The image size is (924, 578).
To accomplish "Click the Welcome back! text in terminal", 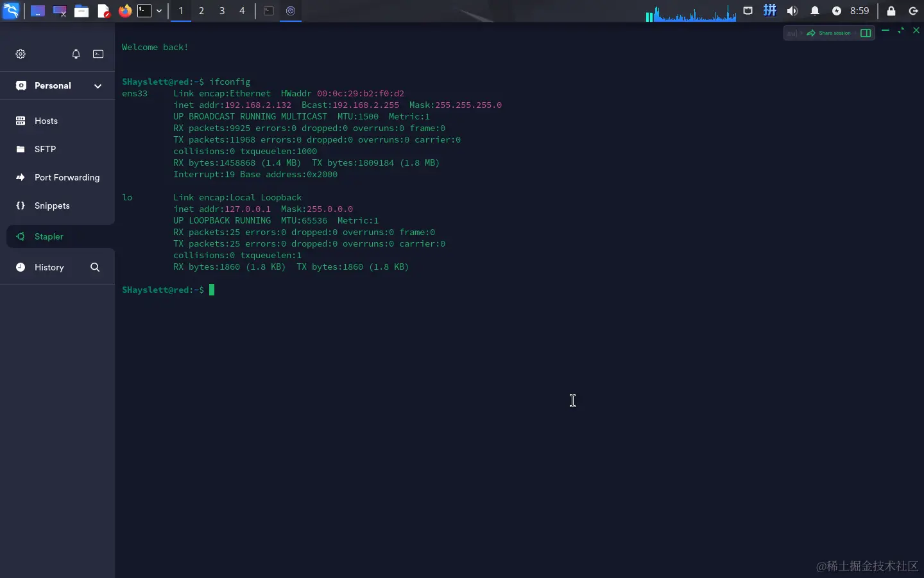I will (x=155, y=47).
